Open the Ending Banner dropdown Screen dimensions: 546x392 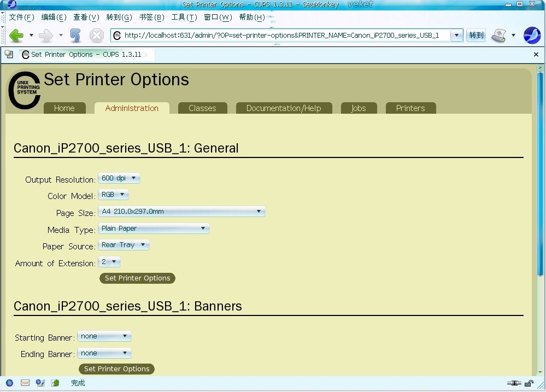click(x=104, y=353)
